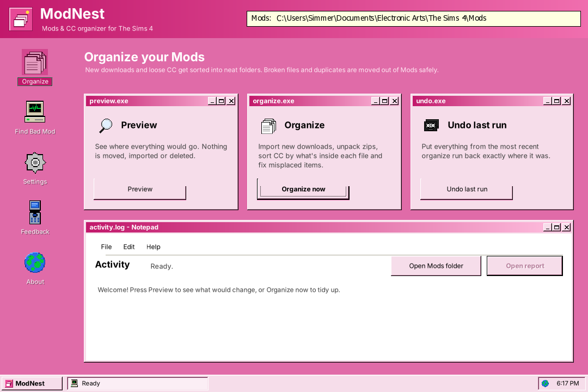Click the Ready taskbar status item

click(138, 383)
